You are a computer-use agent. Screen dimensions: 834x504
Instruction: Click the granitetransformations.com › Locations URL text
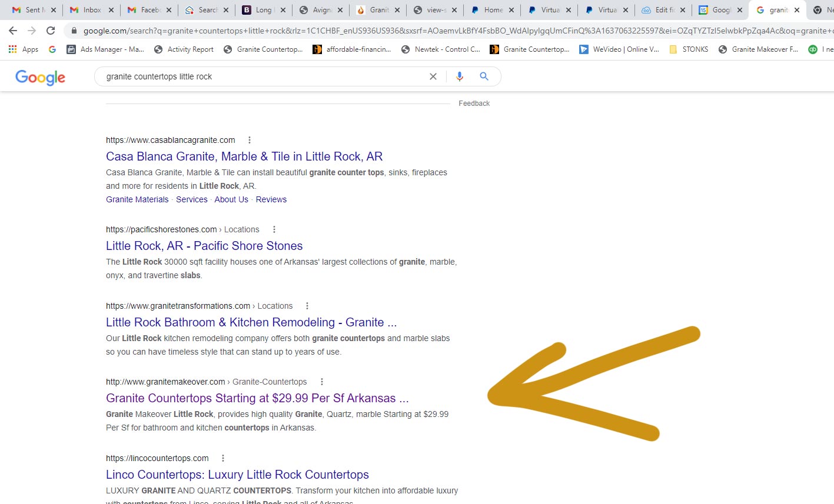tap(199, 306)
